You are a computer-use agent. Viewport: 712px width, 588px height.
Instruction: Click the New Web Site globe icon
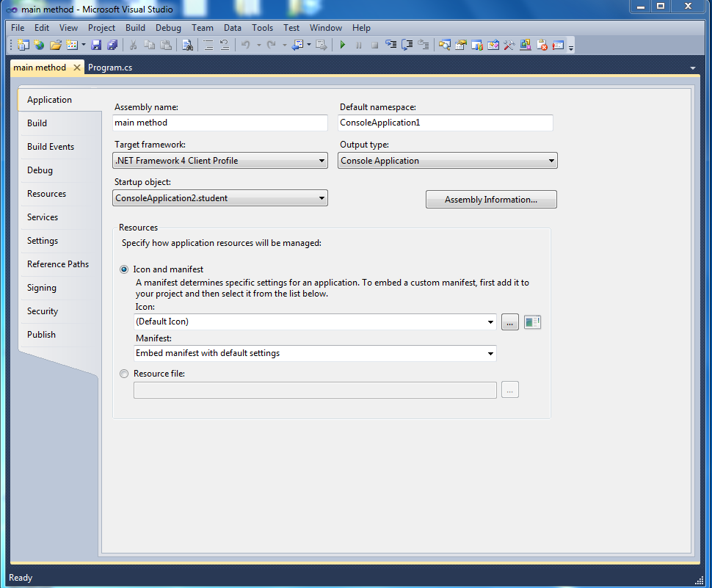[40, 45]
